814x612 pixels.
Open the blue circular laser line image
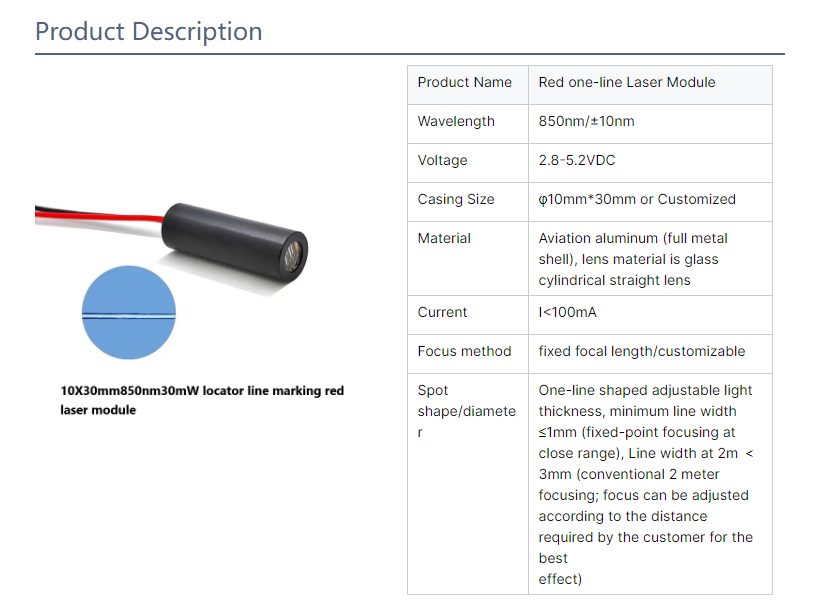pos(127,312)
